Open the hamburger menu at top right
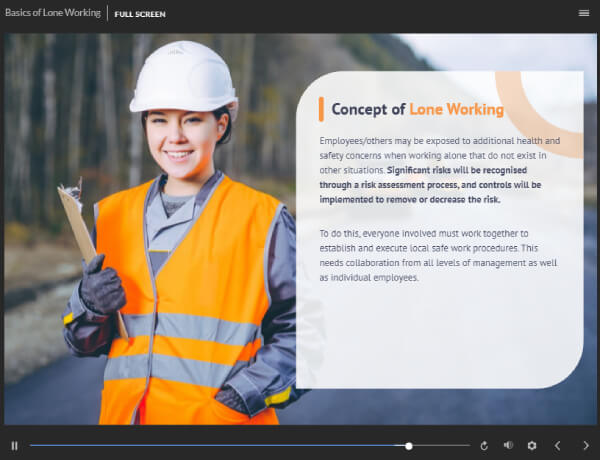600x460 pixels. pyautogui.click(x=584, y=13)
